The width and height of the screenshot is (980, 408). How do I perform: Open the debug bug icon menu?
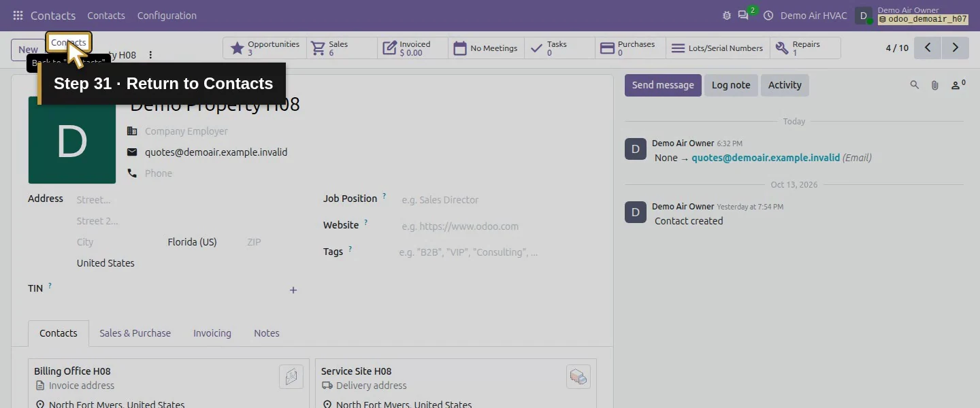click(727, 16)
